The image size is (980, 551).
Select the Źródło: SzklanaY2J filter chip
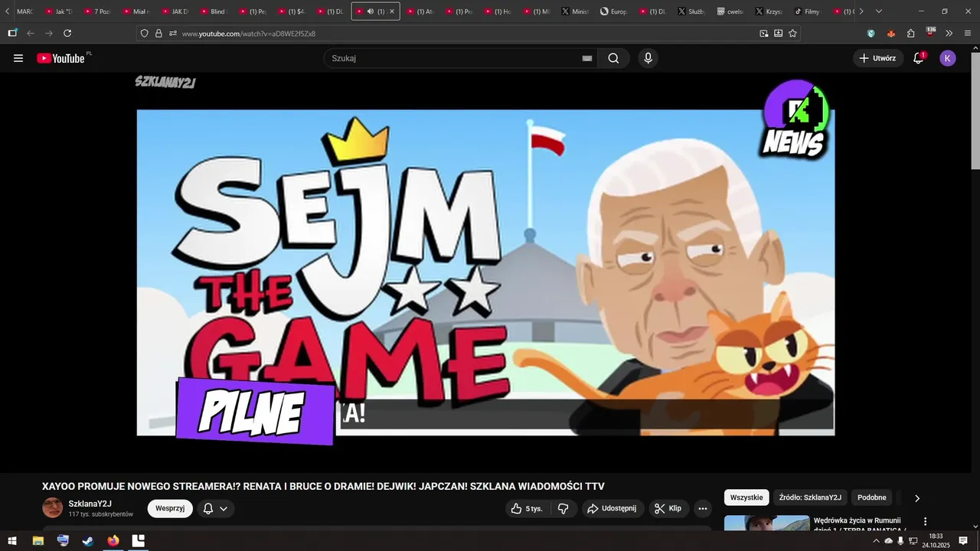[x=810, y=497]
